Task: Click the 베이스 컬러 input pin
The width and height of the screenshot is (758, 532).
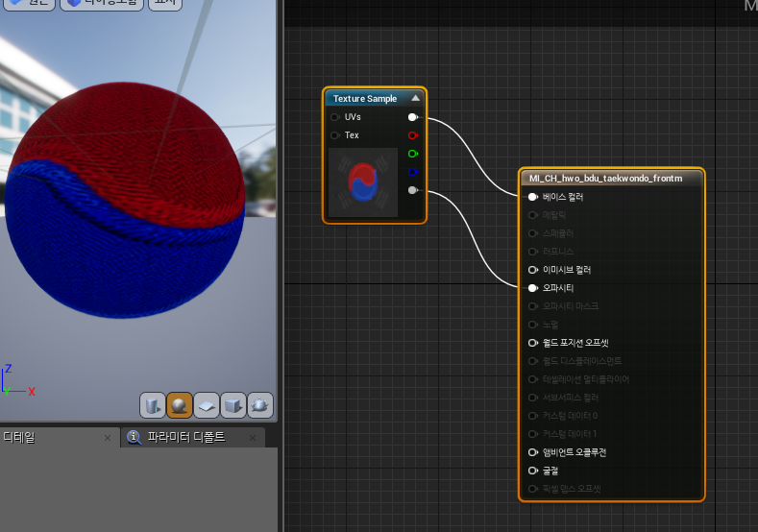Action: coord(533,197)
